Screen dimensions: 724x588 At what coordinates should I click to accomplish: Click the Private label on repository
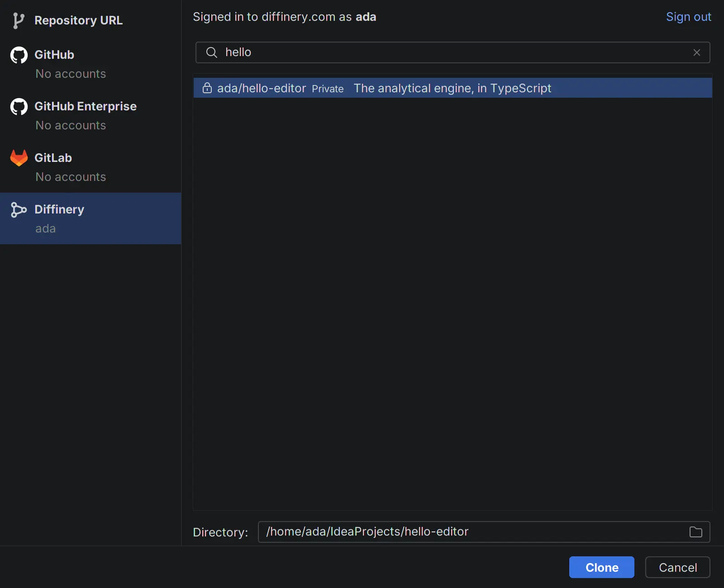[x=328, y=89]
